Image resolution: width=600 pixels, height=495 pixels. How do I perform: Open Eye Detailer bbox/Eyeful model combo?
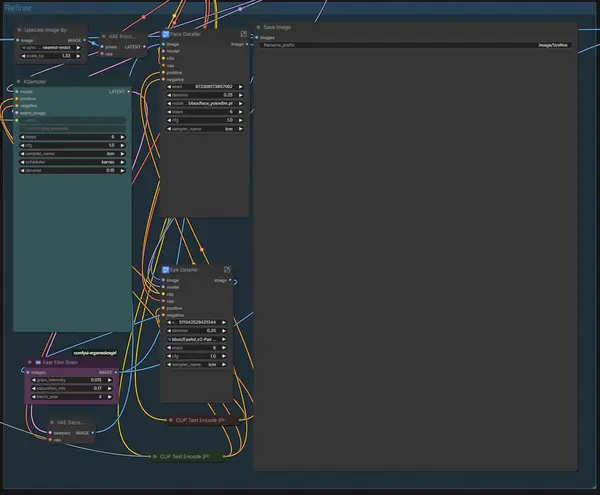coord(197,339)
